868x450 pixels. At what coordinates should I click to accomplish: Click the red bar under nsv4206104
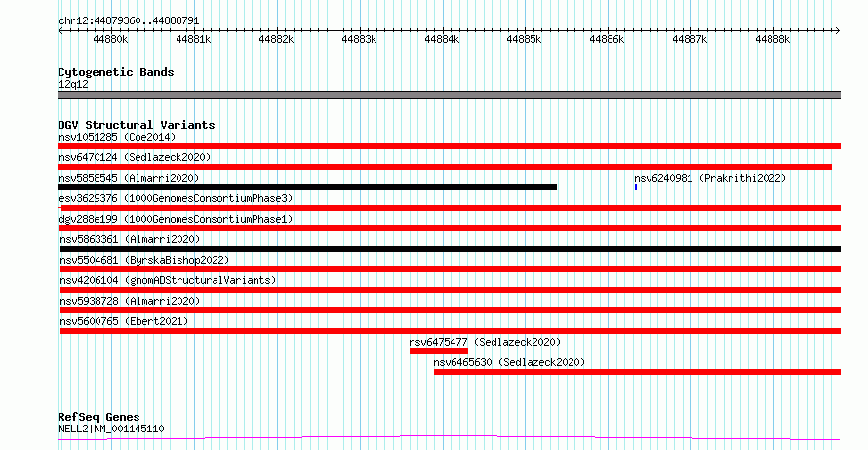coord(451,290)
